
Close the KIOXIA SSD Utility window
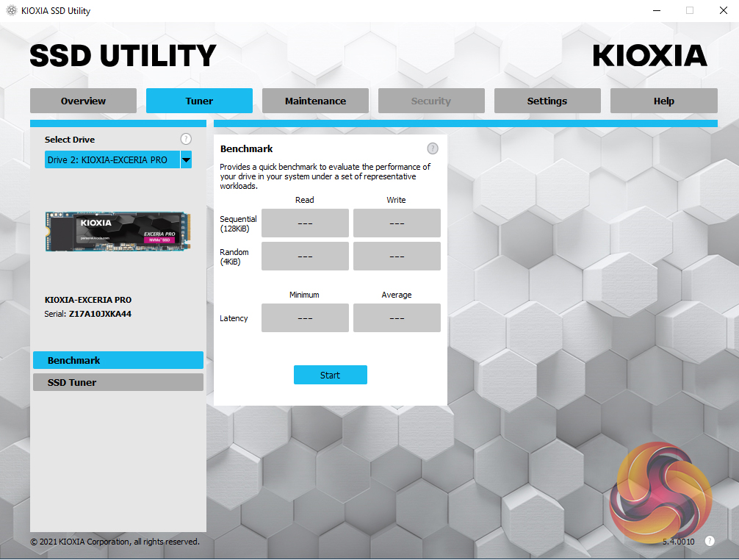(724, 10)
